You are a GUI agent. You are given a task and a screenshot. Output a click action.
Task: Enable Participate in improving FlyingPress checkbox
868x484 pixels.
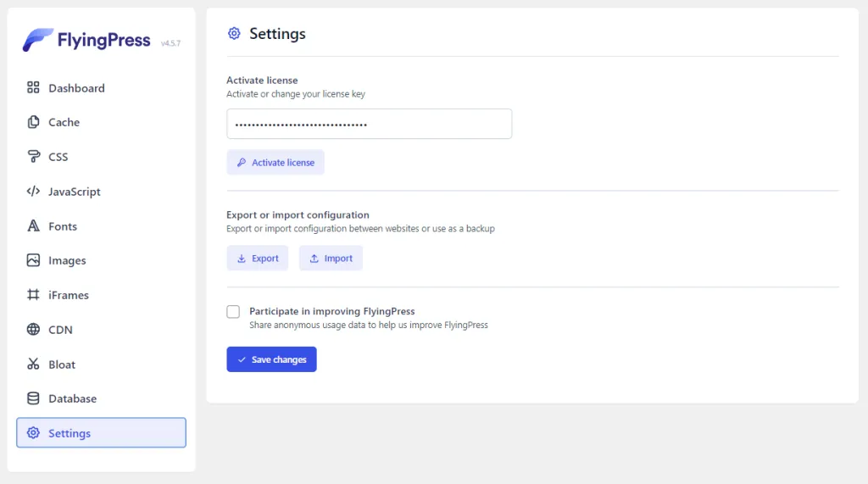pos(233,312)
